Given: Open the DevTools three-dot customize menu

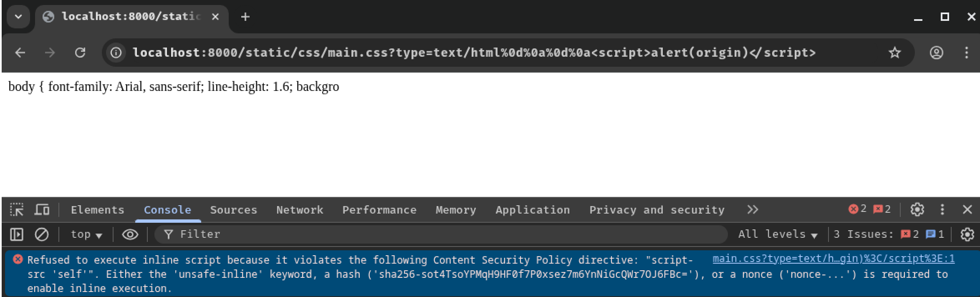Looking at the screenshot, I should (x=942, y=209).
